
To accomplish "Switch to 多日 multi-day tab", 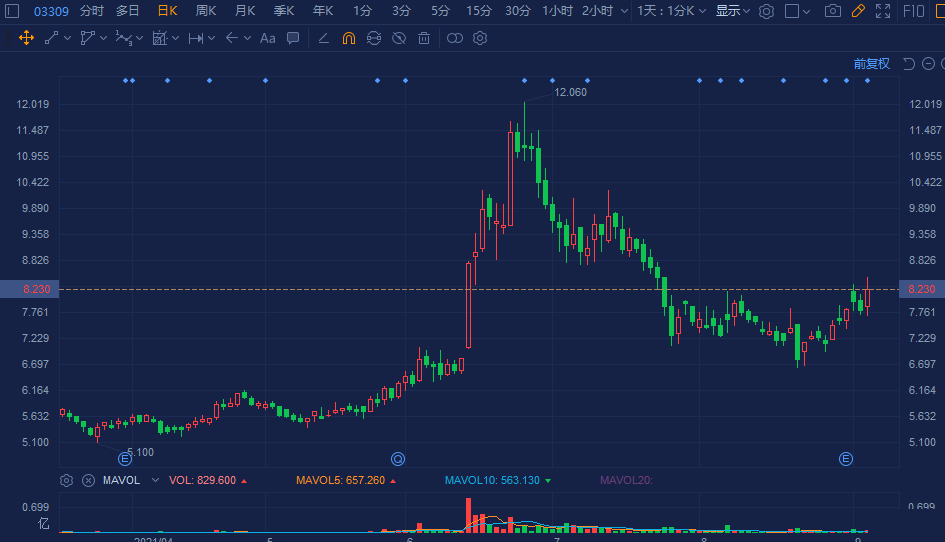I will pos(128,11).
